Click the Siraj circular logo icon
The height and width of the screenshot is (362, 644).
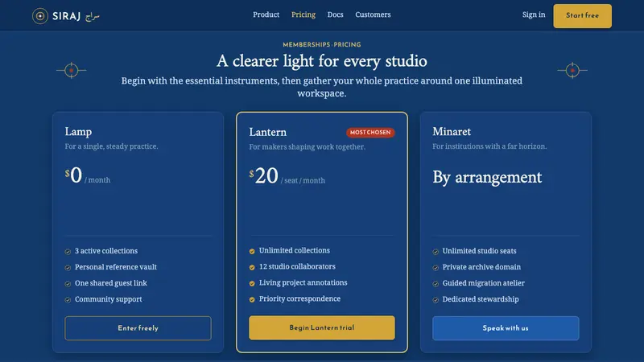point(39,16)
